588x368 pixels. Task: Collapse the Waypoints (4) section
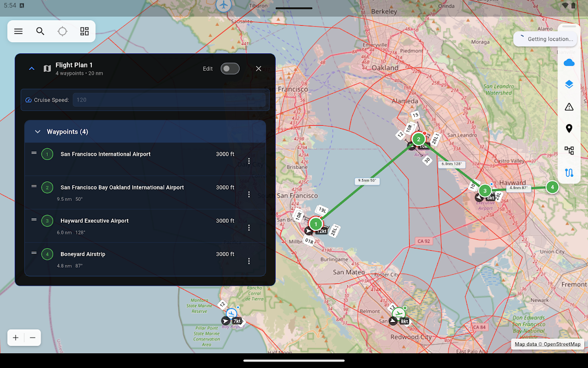pos(38,132)
